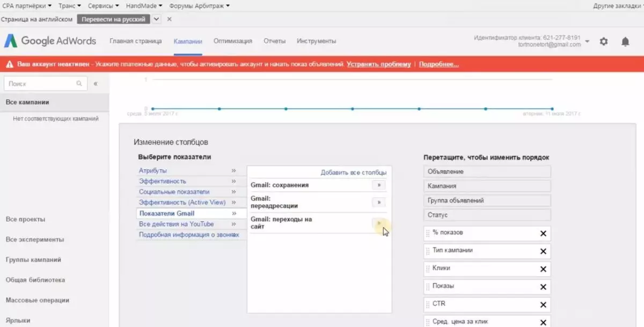The width and height of the screenshot is (644, 327).
Task: Close the translate bar
Action: (x=170, y=19)
